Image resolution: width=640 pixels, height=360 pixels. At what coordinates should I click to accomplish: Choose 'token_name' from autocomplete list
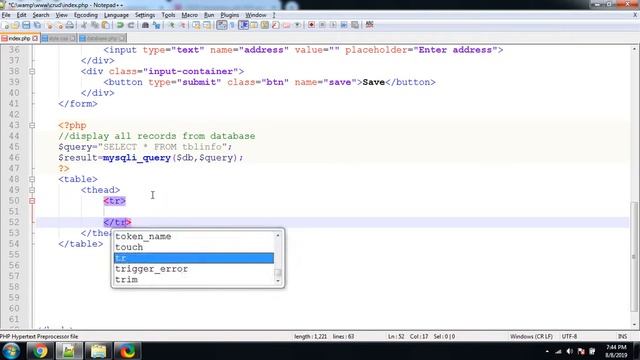(x=193, y=236)
